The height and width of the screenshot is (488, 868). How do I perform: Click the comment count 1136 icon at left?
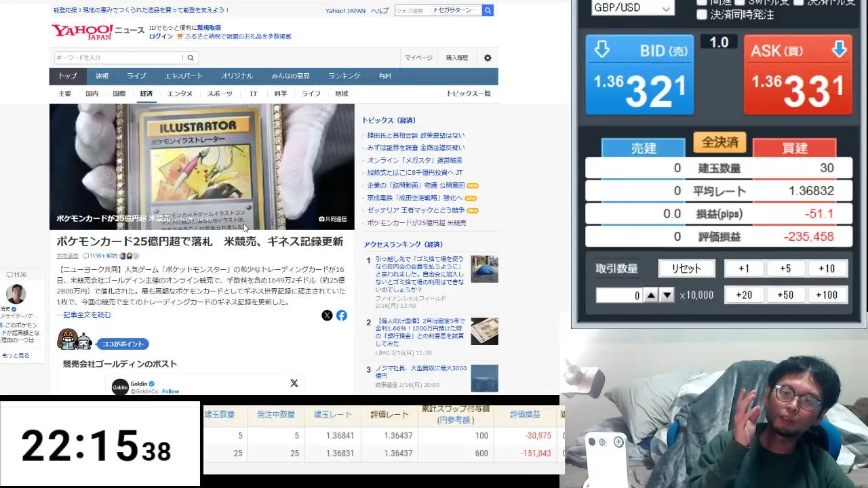[x=9, y=274]
